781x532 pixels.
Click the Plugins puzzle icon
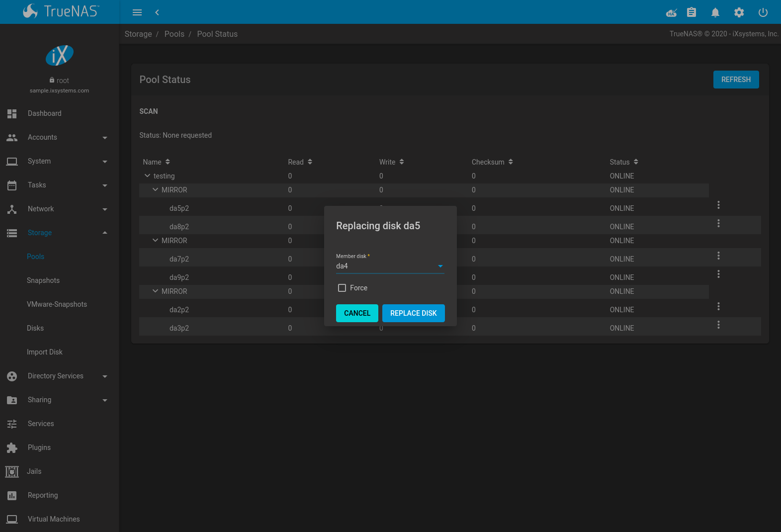coord(12,448)
